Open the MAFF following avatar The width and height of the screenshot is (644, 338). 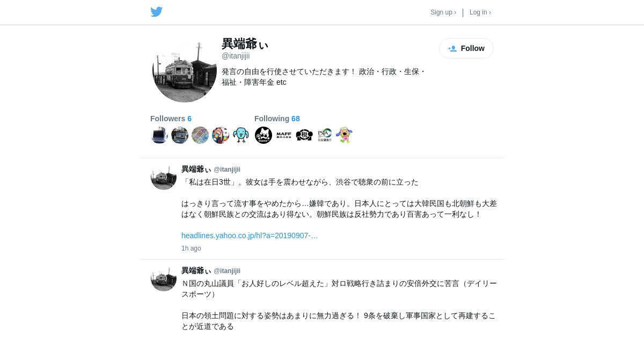[x=284, y=135]
